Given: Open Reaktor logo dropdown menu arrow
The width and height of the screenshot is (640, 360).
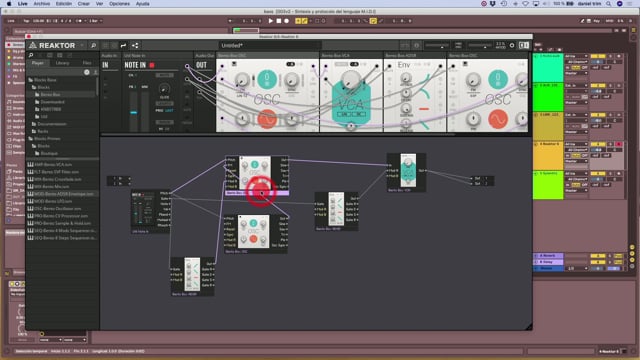Looking at the screenshot, I should (x=82, y=45).
